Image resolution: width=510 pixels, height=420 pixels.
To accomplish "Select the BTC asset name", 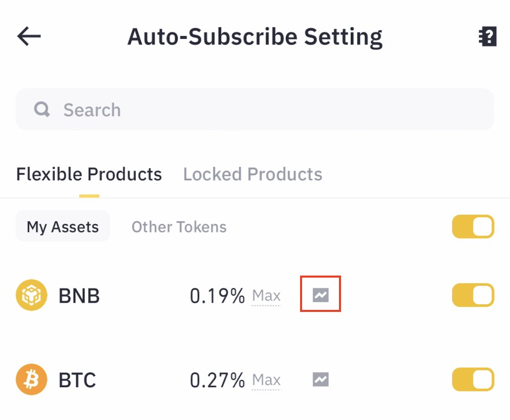I will point(77,380).
